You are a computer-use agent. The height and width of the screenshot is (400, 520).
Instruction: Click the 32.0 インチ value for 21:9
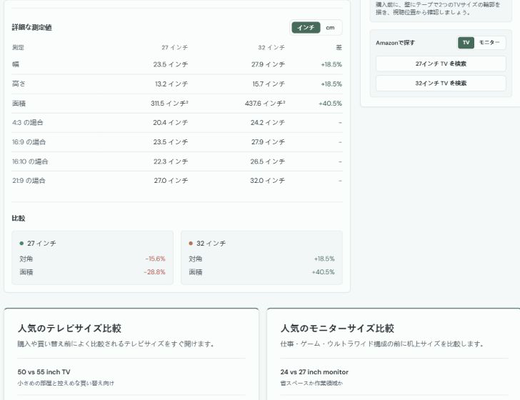pyautogui.click(x=267, y=181)
